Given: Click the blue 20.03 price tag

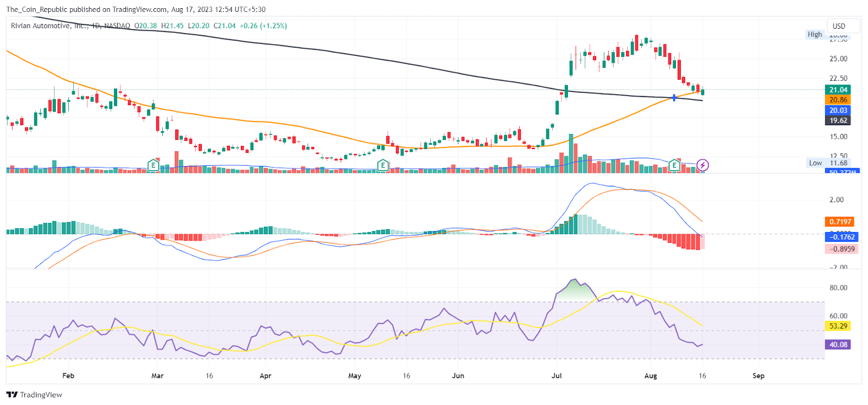Looking at the screenshot, I should click(838, 110).
